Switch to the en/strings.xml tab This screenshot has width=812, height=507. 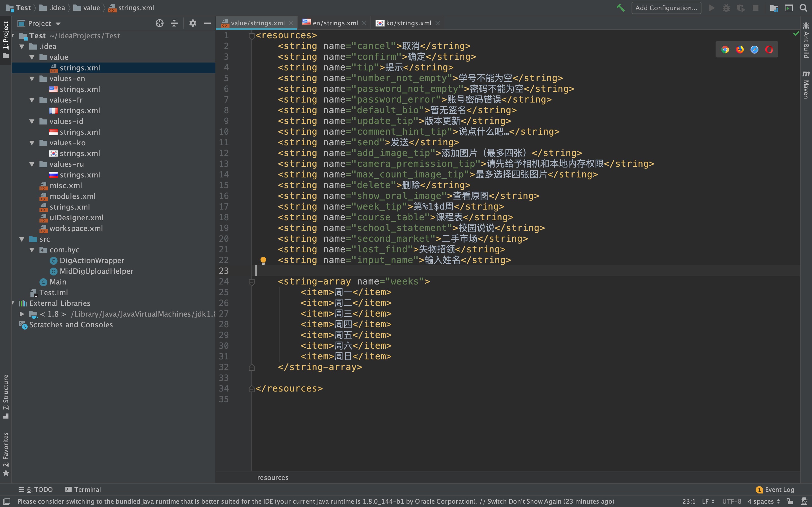point(335,23)
